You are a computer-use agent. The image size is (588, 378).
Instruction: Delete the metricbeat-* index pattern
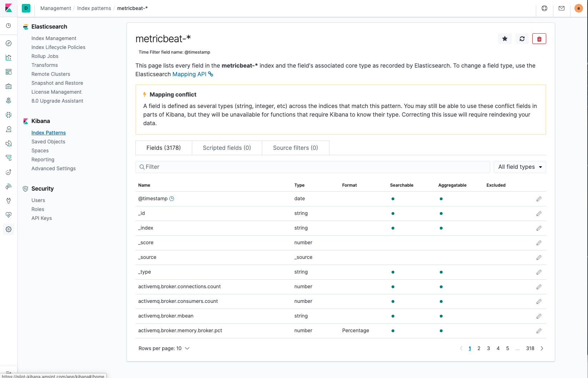coord(539,39)
